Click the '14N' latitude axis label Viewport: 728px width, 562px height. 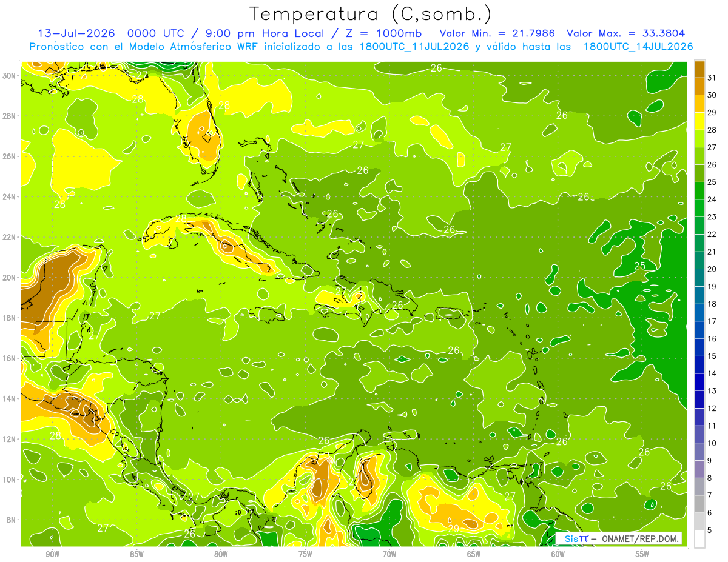click(x=9, y=399)
